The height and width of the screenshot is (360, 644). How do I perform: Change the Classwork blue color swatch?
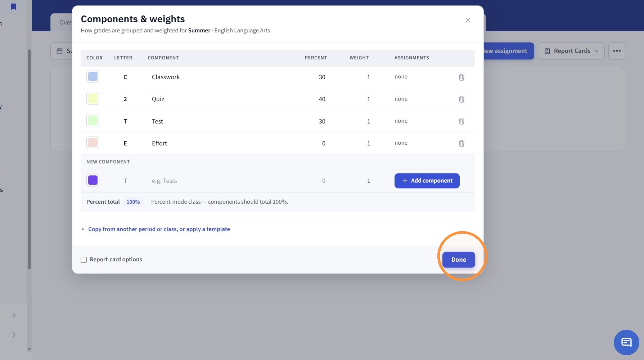[x=93, y=76]
